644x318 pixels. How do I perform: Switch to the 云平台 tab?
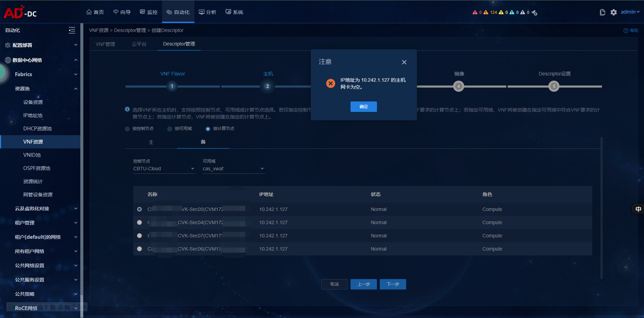point(139,44)
